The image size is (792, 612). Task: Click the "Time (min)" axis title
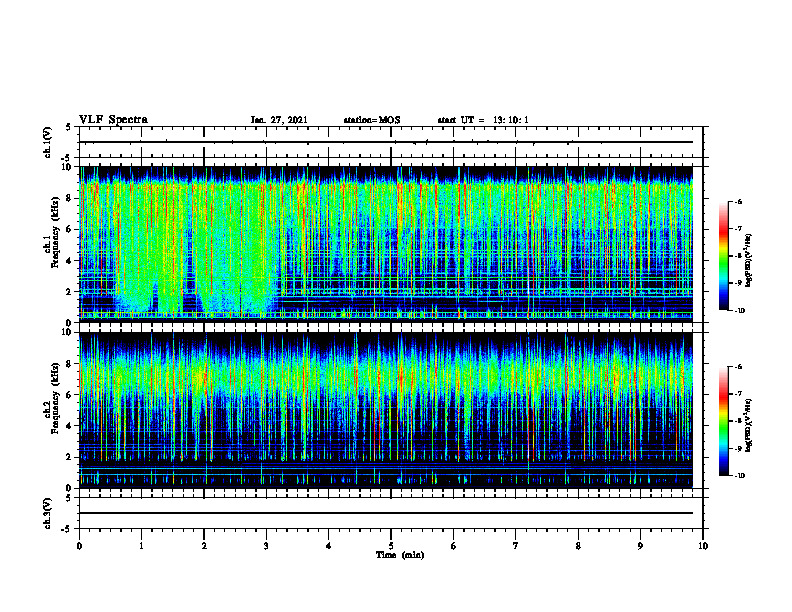click(400, 555)
